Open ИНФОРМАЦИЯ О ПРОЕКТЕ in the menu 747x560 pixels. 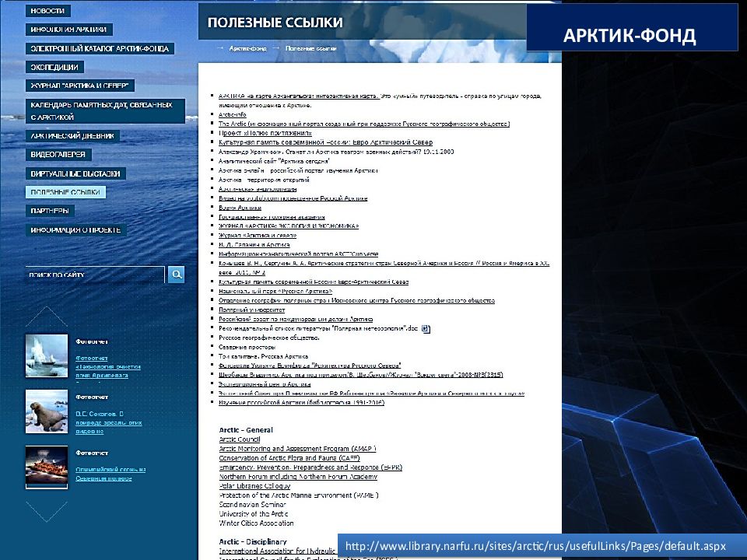tap(75, 230)
